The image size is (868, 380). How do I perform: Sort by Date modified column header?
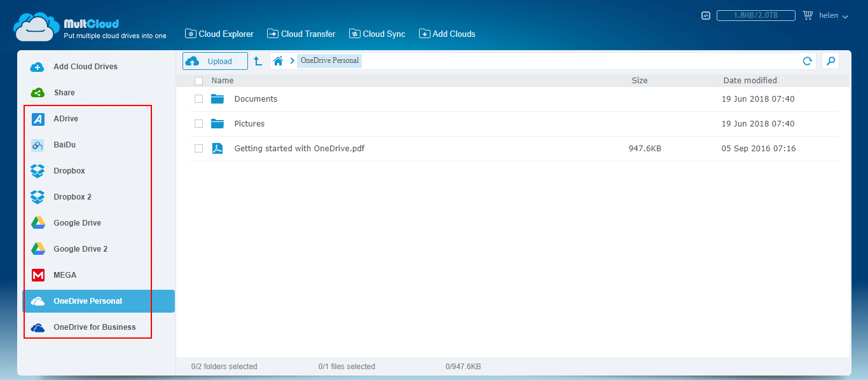(x=750, y=81)
